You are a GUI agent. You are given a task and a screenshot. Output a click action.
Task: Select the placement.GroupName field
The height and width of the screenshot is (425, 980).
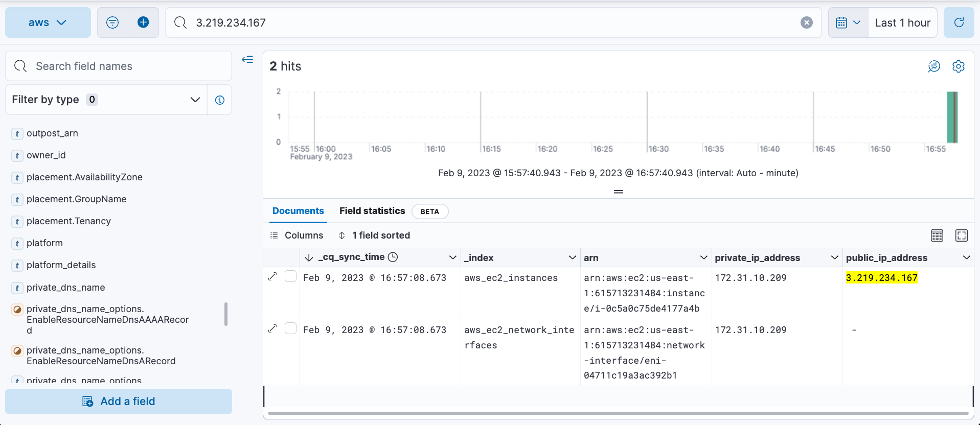(x=76, y=199)
